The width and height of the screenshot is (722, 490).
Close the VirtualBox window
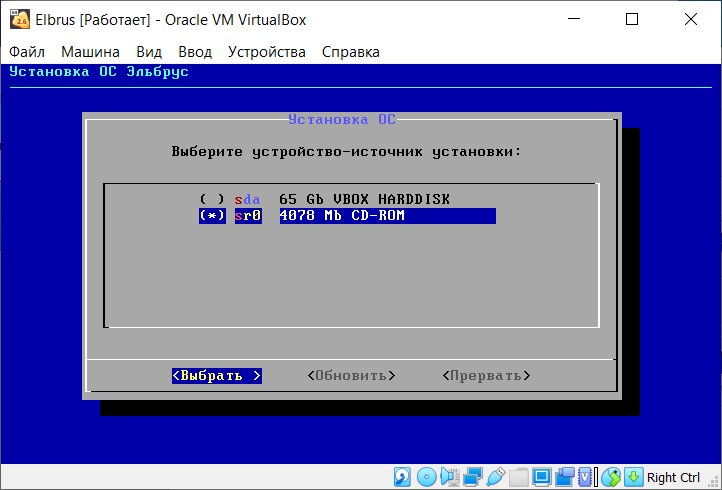[691, 19]
